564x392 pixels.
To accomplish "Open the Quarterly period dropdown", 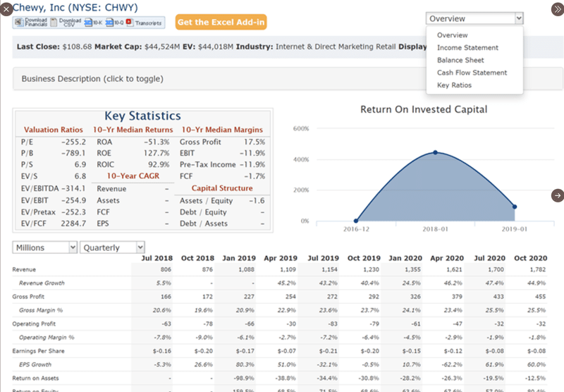I will (112, 247).
